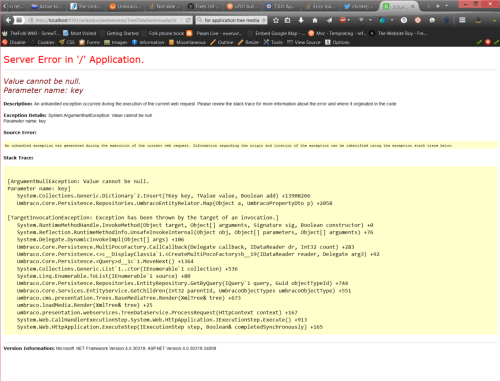Open the Cookies toolbar menu

pos(43,42)
